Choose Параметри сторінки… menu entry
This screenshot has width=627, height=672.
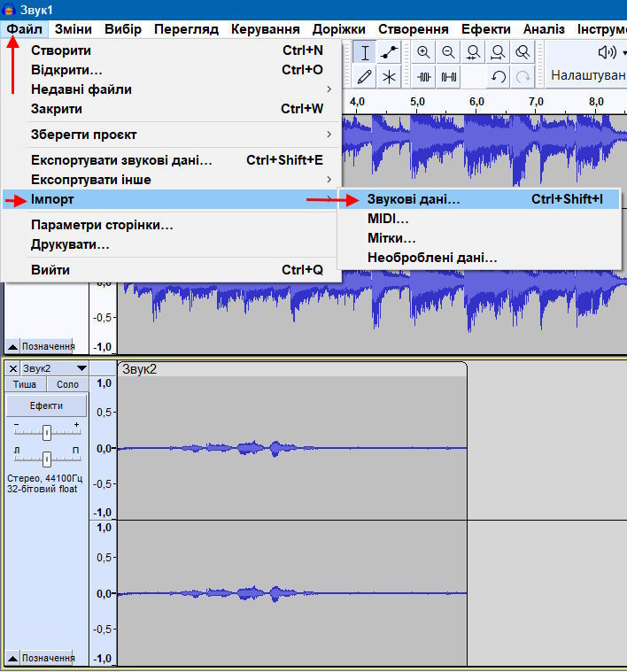(x=172, y=225)
